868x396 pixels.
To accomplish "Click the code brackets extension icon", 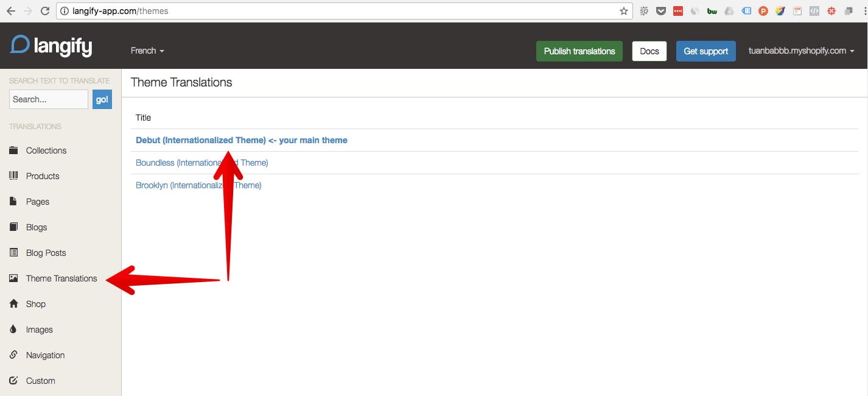I will pyautogui.click(x=814, y=11).
